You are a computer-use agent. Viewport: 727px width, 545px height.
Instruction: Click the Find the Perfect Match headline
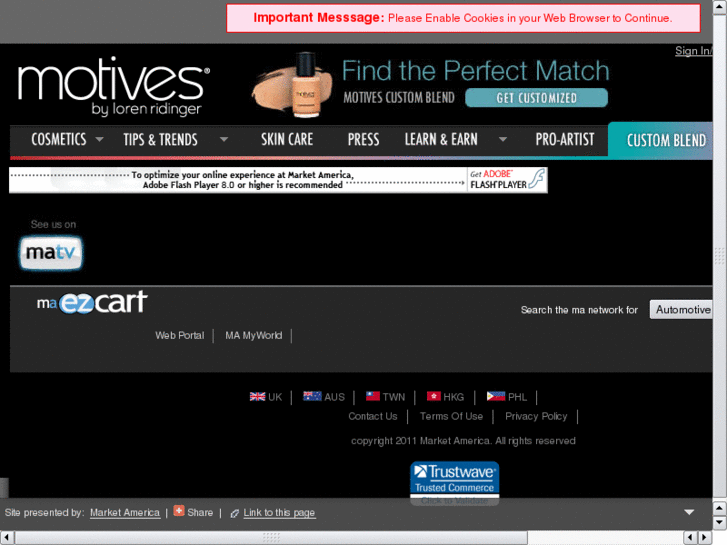475,71
